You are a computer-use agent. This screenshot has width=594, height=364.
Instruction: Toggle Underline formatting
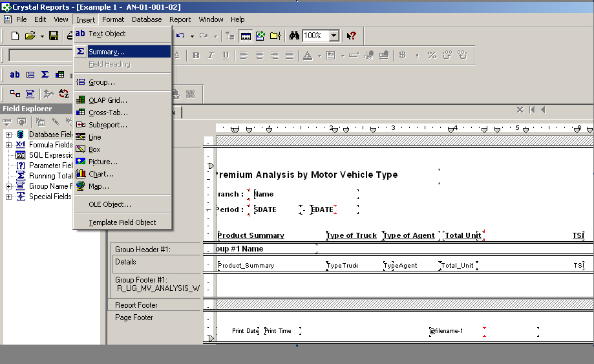pyautogui.click(x=226, y=56)
